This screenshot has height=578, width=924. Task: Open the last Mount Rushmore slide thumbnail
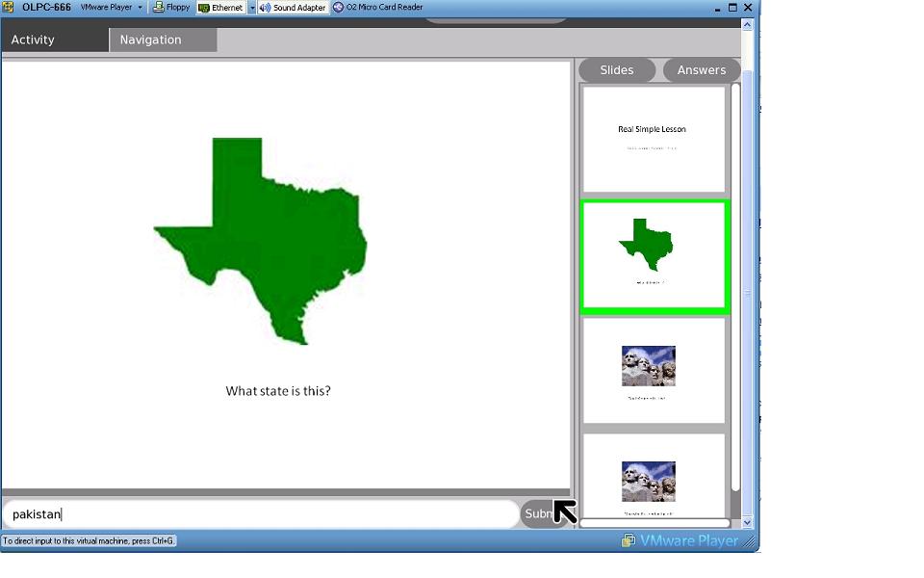653,477
